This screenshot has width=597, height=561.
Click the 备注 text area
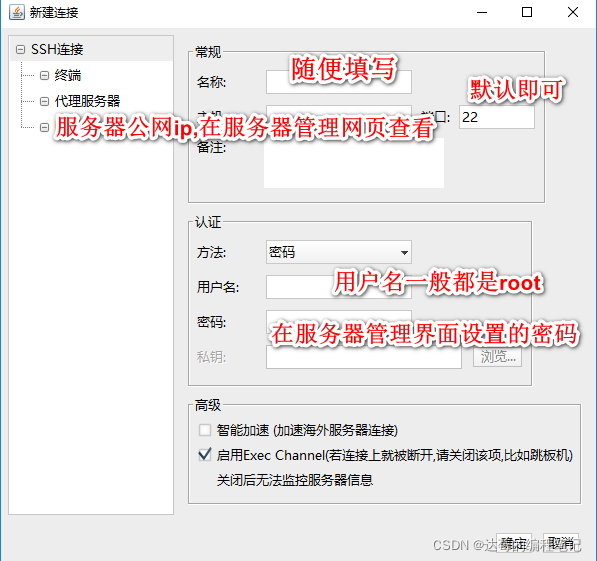(x=354, y=163)
